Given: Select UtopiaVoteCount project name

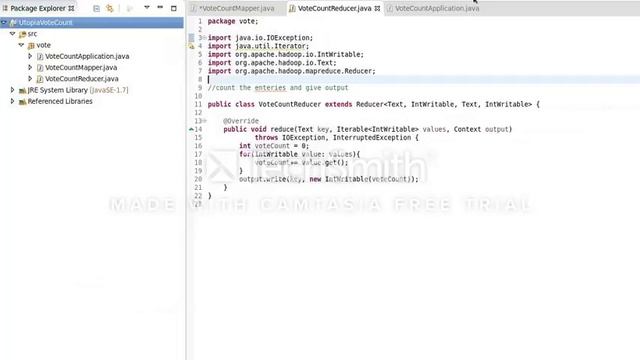Looking at the screenshot, I should tap(46, 22).
